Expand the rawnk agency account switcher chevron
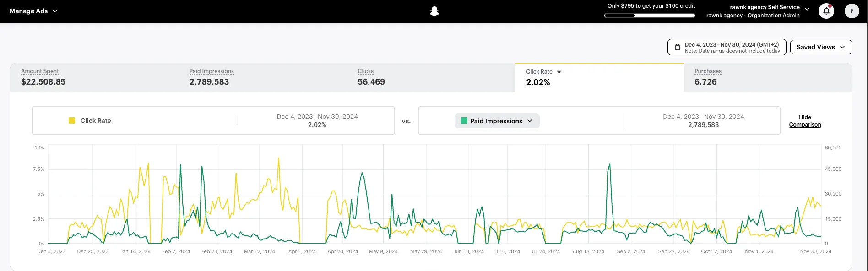 click(x=807, y=9)
